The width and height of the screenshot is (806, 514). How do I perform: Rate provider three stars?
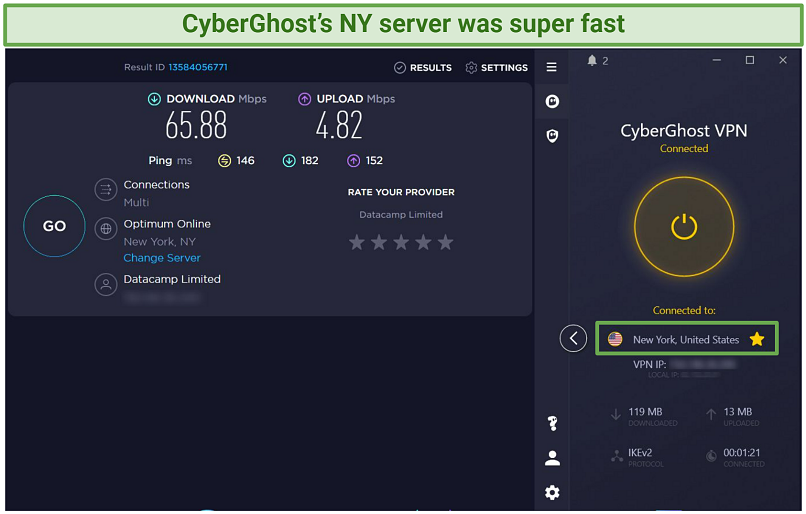(x=401, y=242)
